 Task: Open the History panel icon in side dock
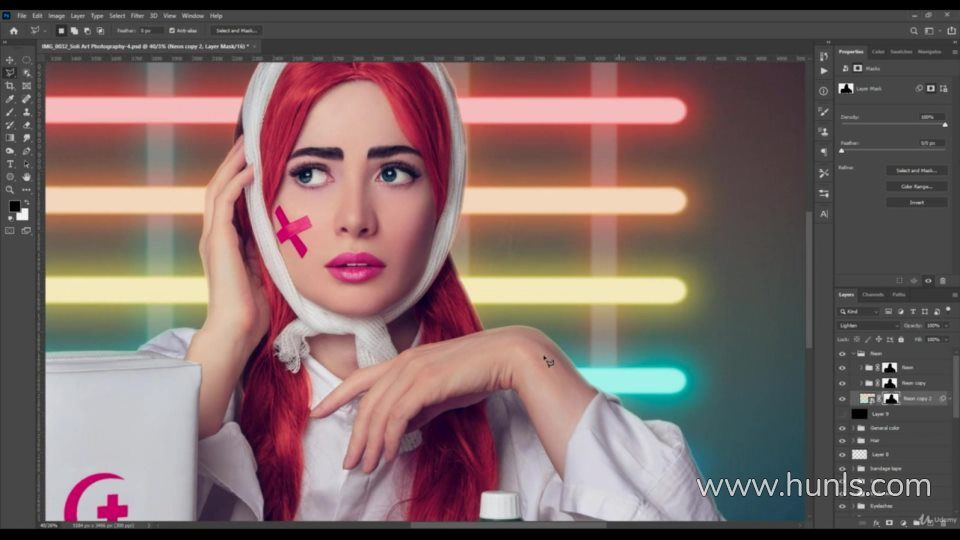point(823,56)
